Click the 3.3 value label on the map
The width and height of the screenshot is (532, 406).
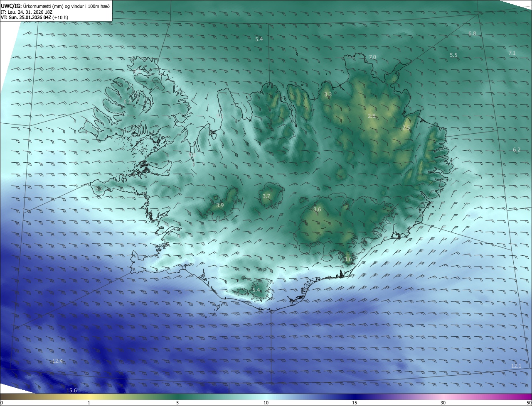pyautogui.click(x=328, y=94)
